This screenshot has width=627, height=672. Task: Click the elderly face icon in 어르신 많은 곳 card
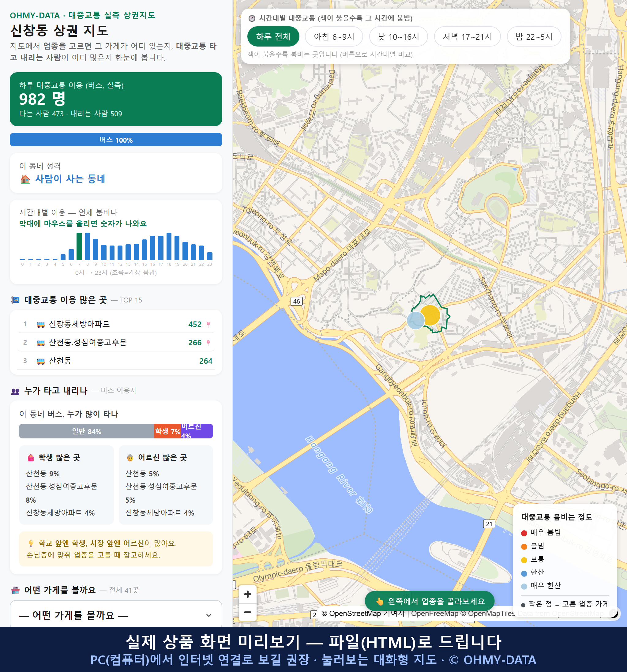130,458
